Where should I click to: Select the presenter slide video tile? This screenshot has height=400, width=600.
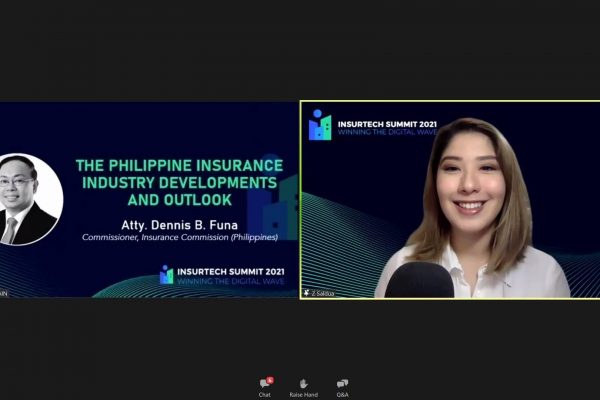pos(149,199)
